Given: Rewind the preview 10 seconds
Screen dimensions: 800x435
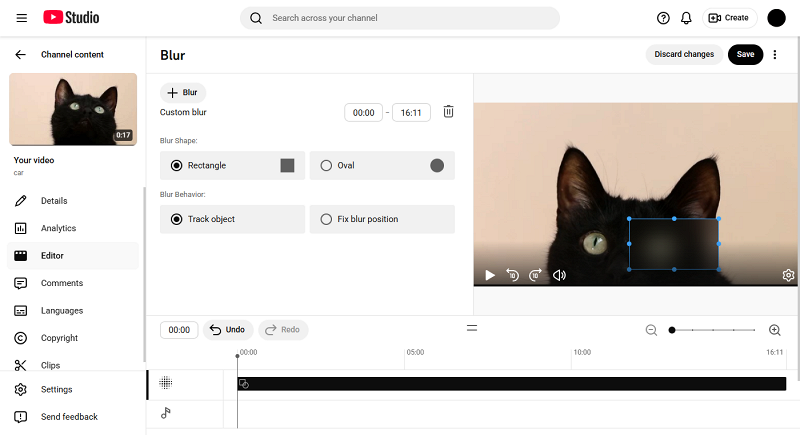Looking at the screenshot, I should (512, 275).
